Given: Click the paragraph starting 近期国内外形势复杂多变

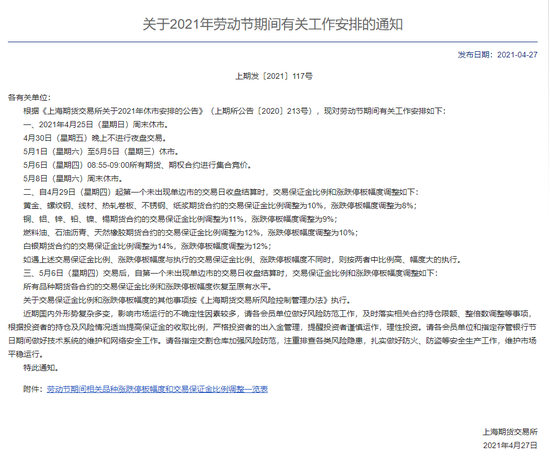Looking at the screenshot, I should click(273, 334).
